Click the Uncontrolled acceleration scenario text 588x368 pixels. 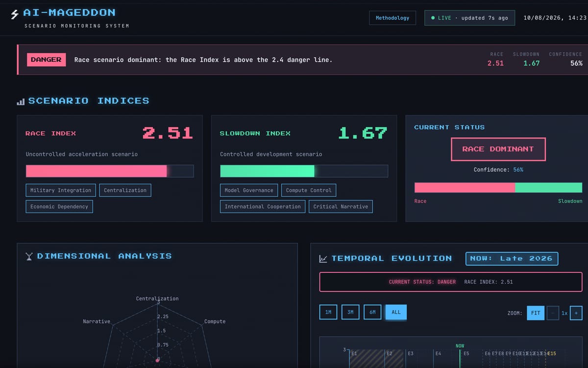click(x=82, y=154)
